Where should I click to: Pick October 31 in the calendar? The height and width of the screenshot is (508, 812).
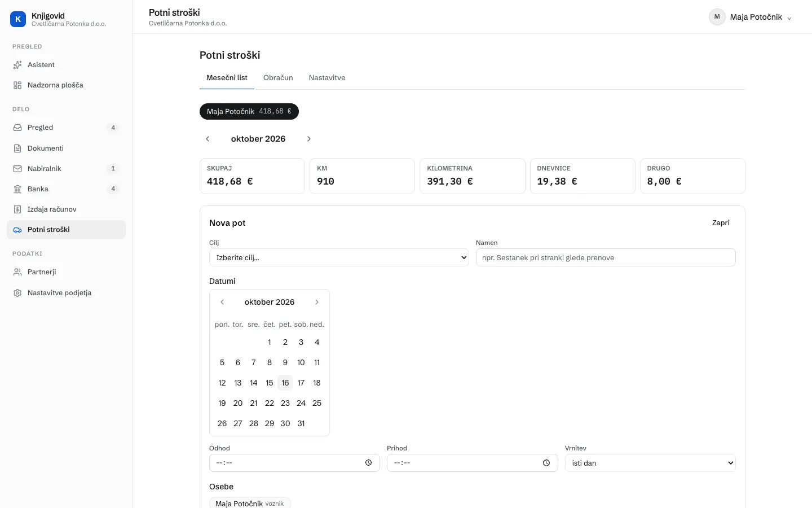click(301, 423)
